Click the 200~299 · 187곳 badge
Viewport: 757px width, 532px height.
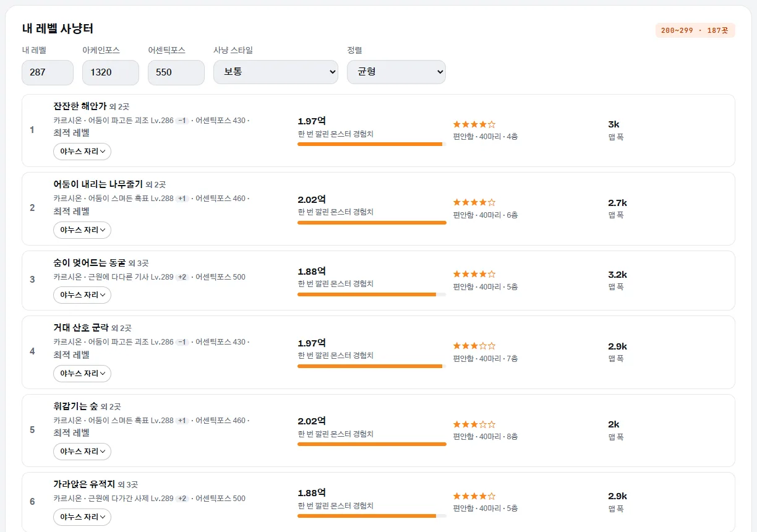pyautogui.click(x=695, y=30)
